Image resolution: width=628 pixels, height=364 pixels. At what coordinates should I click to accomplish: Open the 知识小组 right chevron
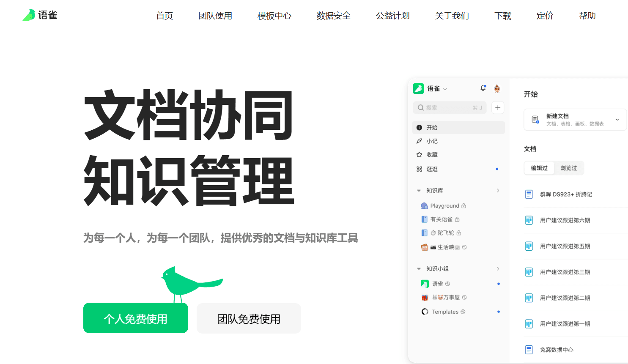(498, 269)
